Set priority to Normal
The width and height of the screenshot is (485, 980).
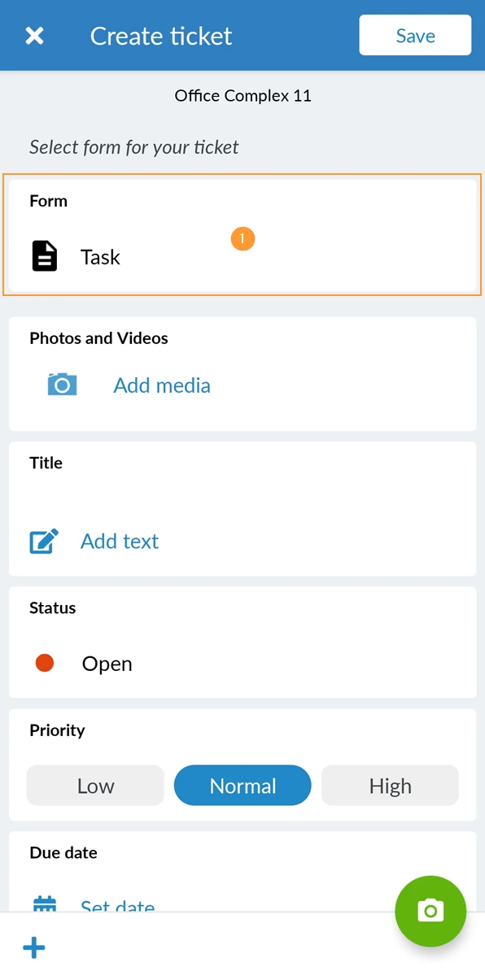coord(242,786)
